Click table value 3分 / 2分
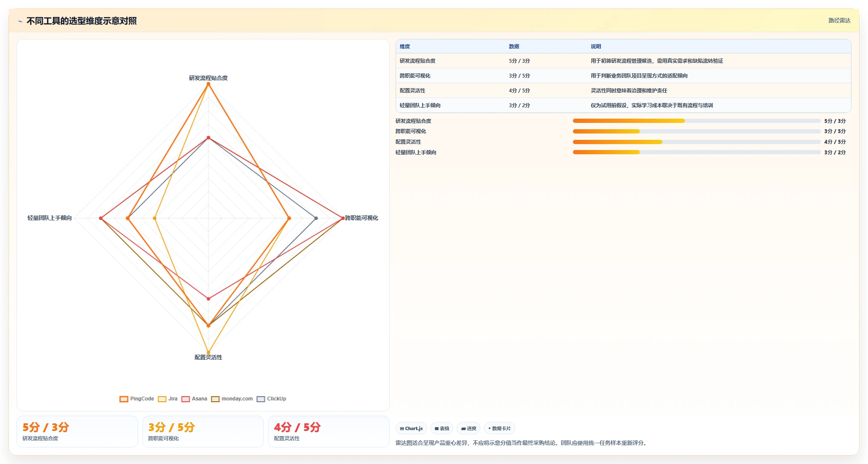Screen dimensions: 868x464 tap(519, 106)
